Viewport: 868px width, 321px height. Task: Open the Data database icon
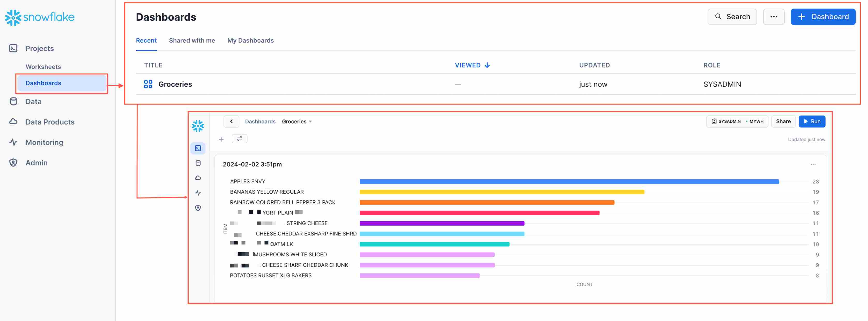[13, 102]
